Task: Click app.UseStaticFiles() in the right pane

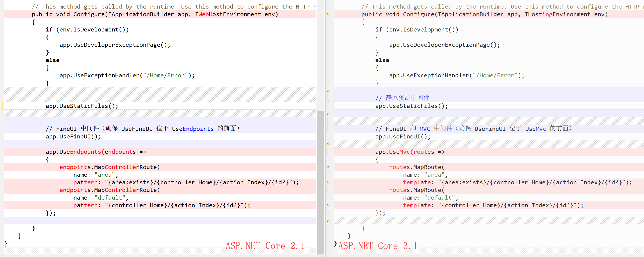Action: [x=411, y=106]
